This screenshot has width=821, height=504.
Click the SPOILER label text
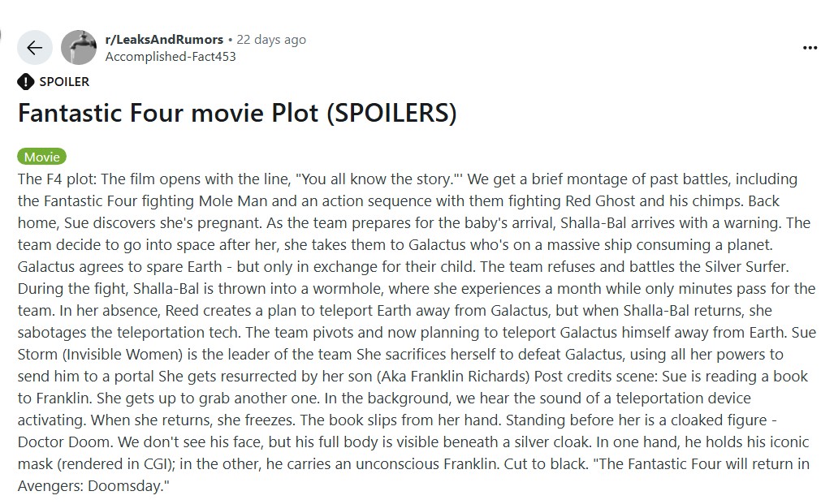click(64, 82)
